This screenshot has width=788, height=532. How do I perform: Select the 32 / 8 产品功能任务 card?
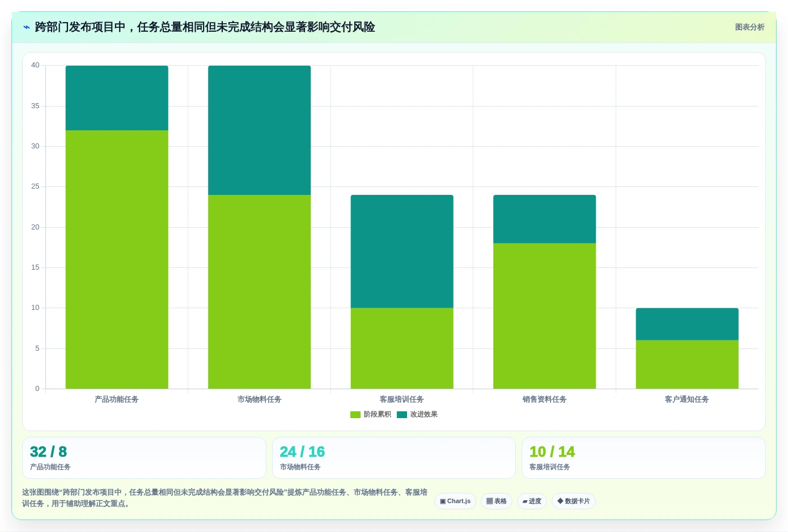144,458
